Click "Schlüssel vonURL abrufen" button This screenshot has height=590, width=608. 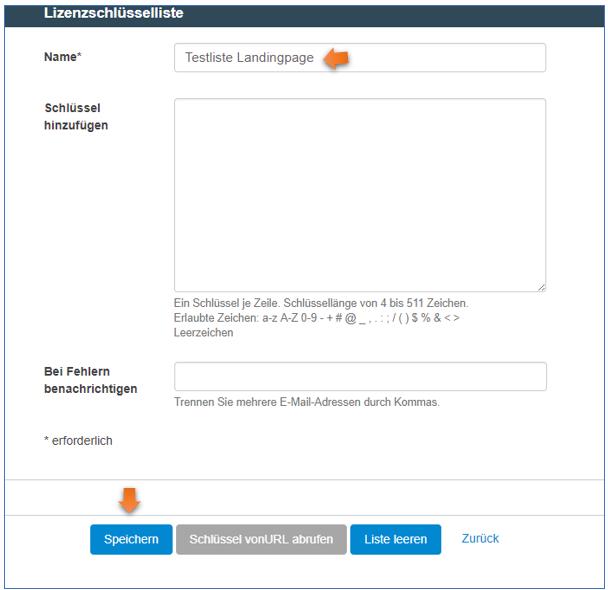click(x=261, y=539)
